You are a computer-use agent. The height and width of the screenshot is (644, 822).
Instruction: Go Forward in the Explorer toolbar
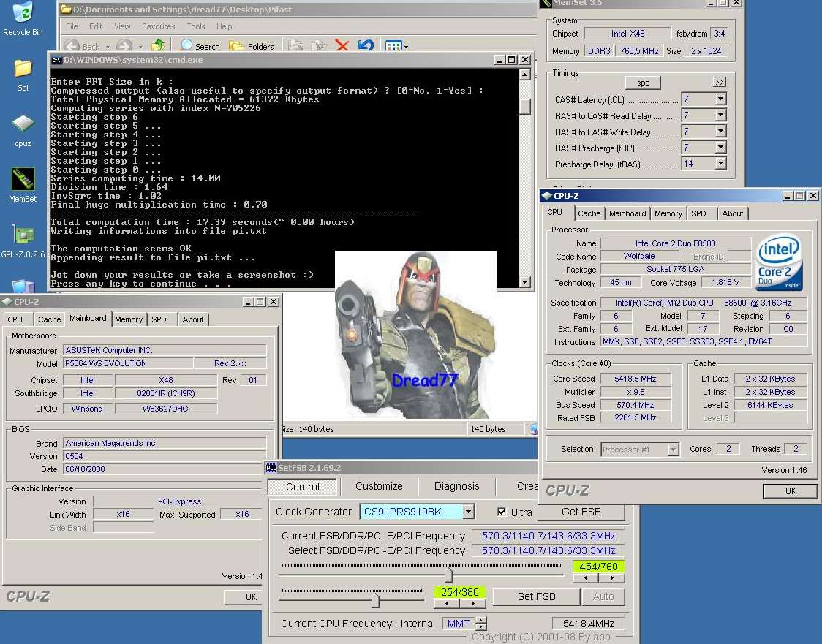[124, 46]
